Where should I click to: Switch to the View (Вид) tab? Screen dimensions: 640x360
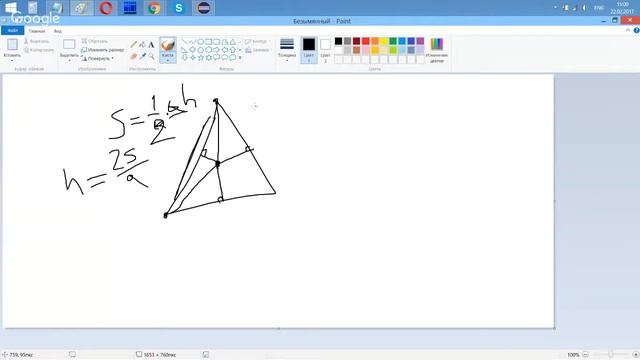[x=58, y=31]
